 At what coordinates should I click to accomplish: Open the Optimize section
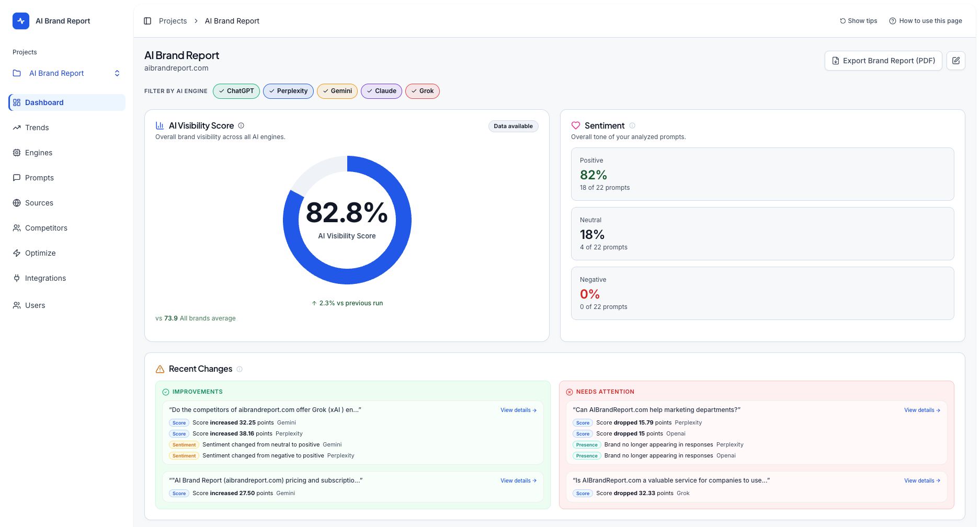[x=67, y=253]
